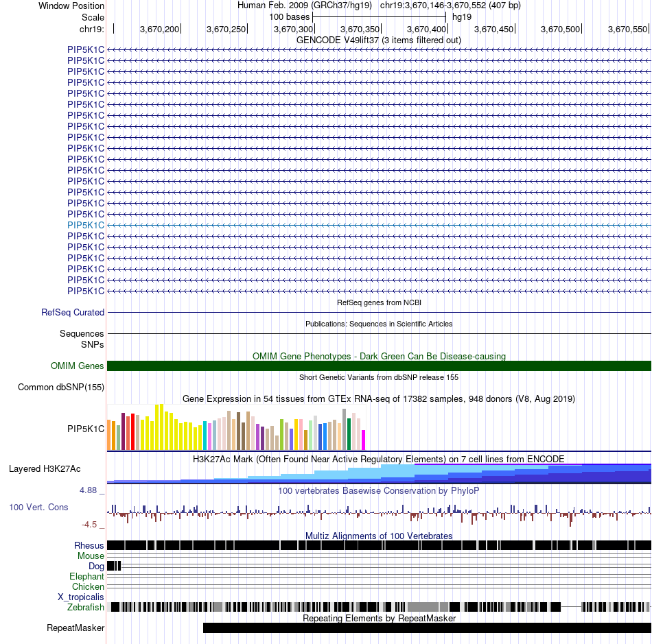The height and width of the screenshot is (644, 652).
Task: Click the magenta bar ending the GTEx chart
Action: click(364, 440)
